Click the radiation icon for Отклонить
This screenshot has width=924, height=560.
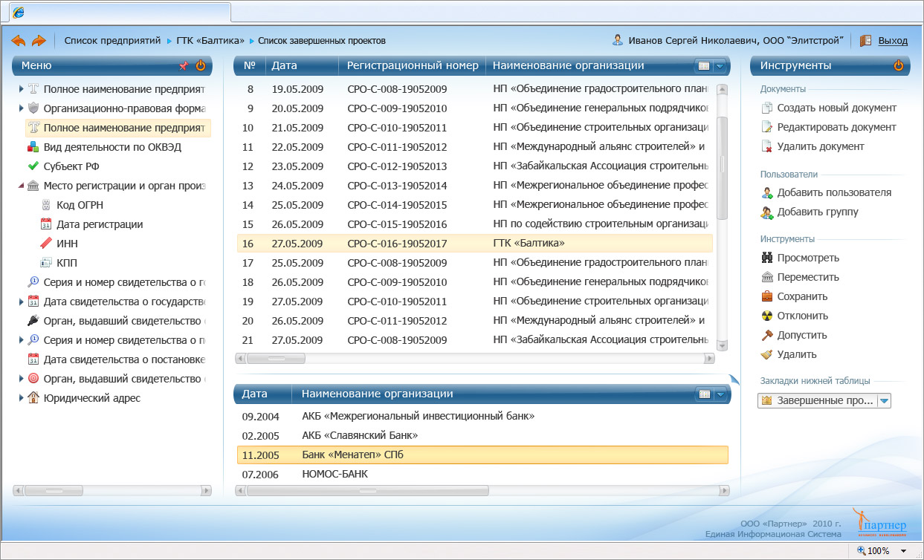767,316
